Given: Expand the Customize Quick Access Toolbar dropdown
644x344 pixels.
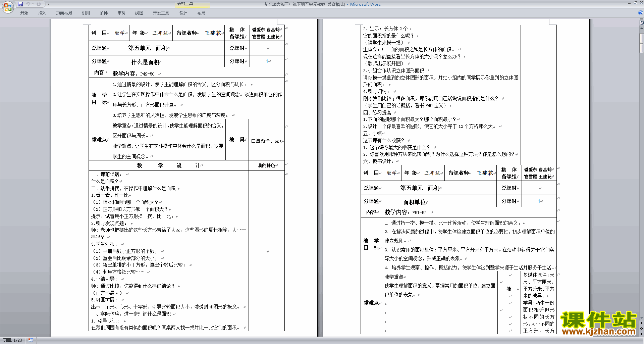Looking at the screenshot, I should pyautogui.click(x=48, y=4).
